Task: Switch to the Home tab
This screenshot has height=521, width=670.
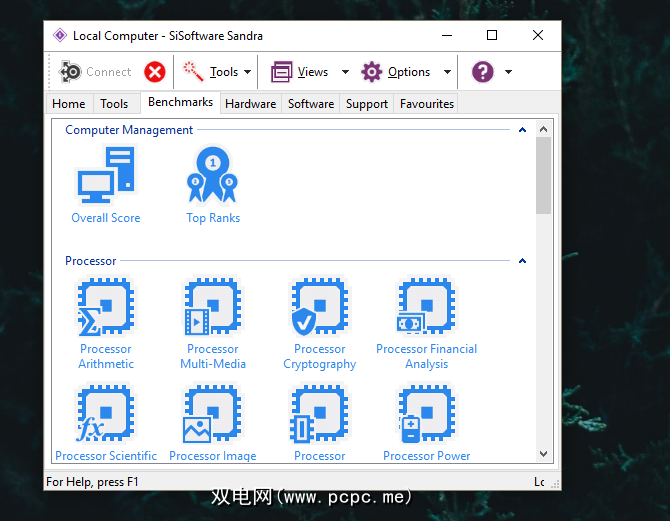Action: click(69, 104)
